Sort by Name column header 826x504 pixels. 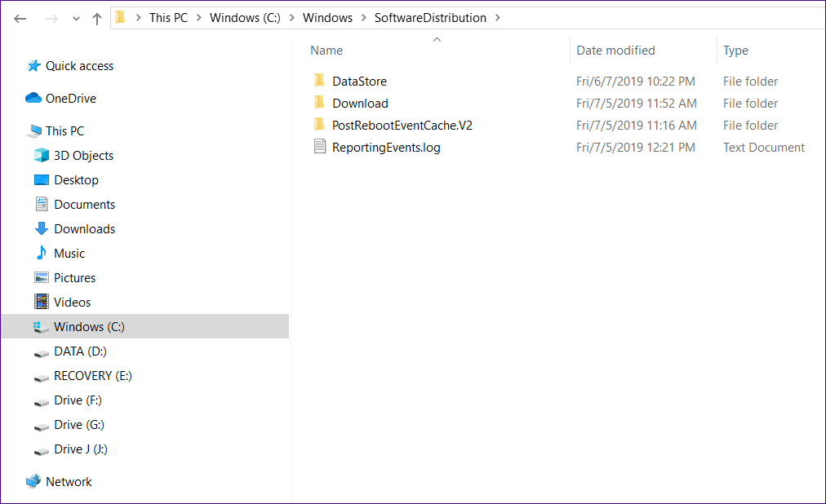(326, 51)
